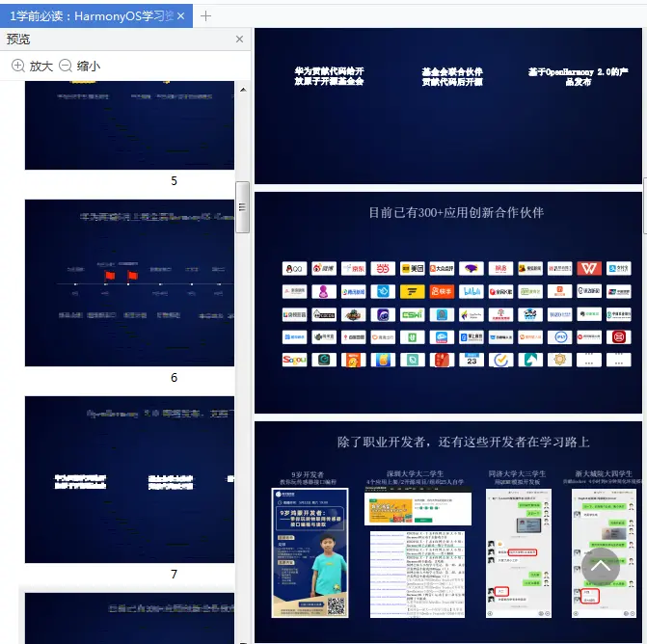Click the 华为贡献代码给开放原子开源基金会 text
The width and height of the screenshot is (647, 644).
[x=329, y=76]
